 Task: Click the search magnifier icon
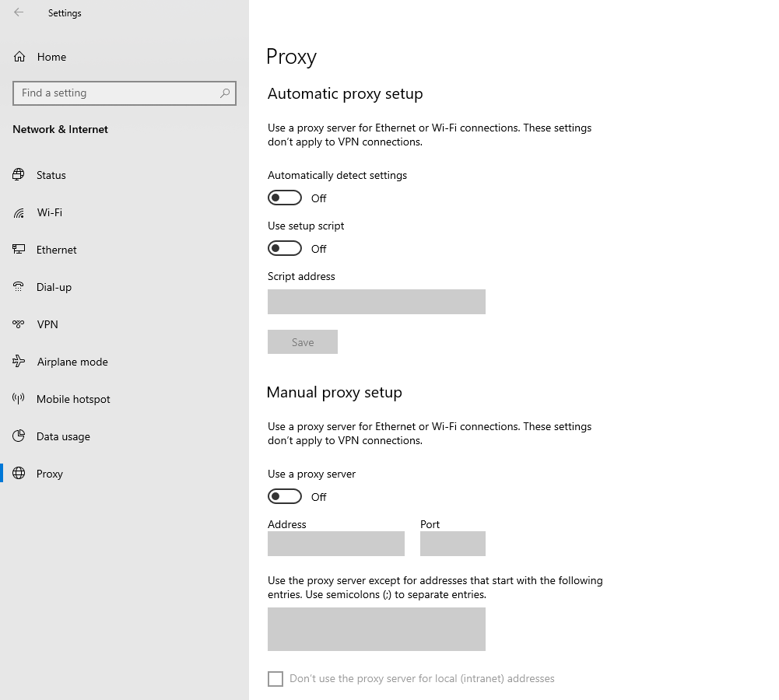click(225, 93)
